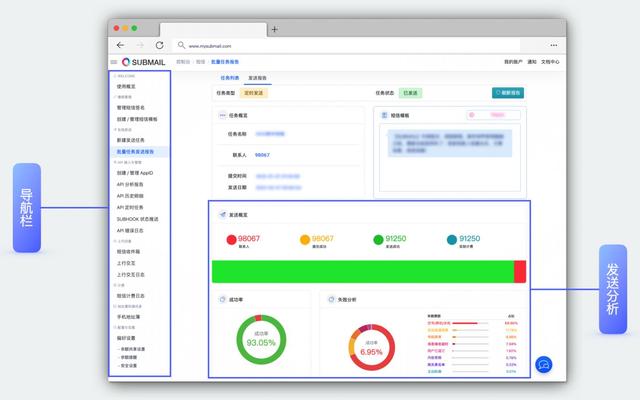Click the 成功率 panel header icon
The height and width of the screenshot is (400, 640).
(x=221, y=299)
